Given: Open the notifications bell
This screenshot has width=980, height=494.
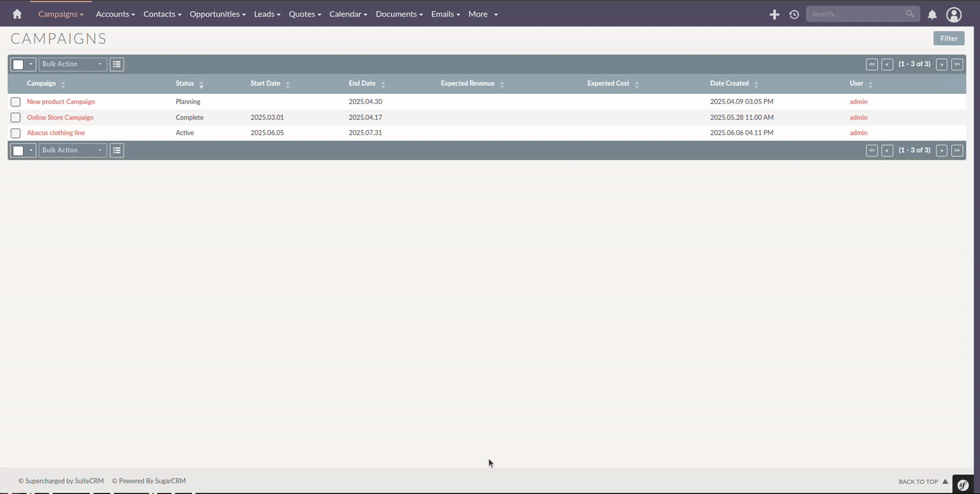Looking at the screenshot, I should [932, 14].
